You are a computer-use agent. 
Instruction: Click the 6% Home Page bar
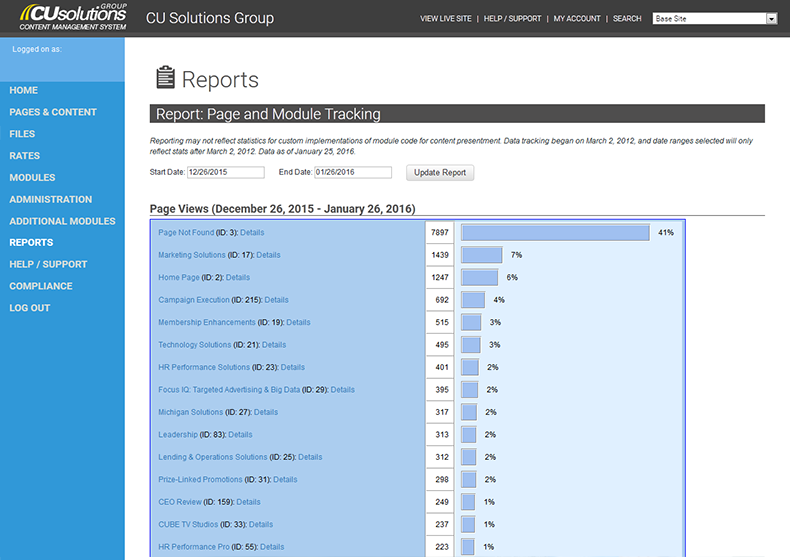point(480,277)
